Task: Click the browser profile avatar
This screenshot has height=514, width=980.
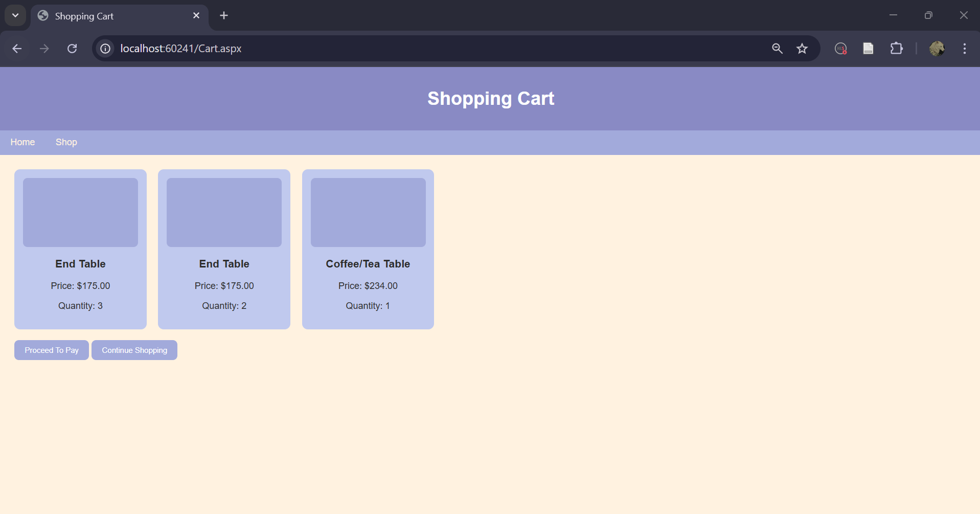Action: (938, 49)
